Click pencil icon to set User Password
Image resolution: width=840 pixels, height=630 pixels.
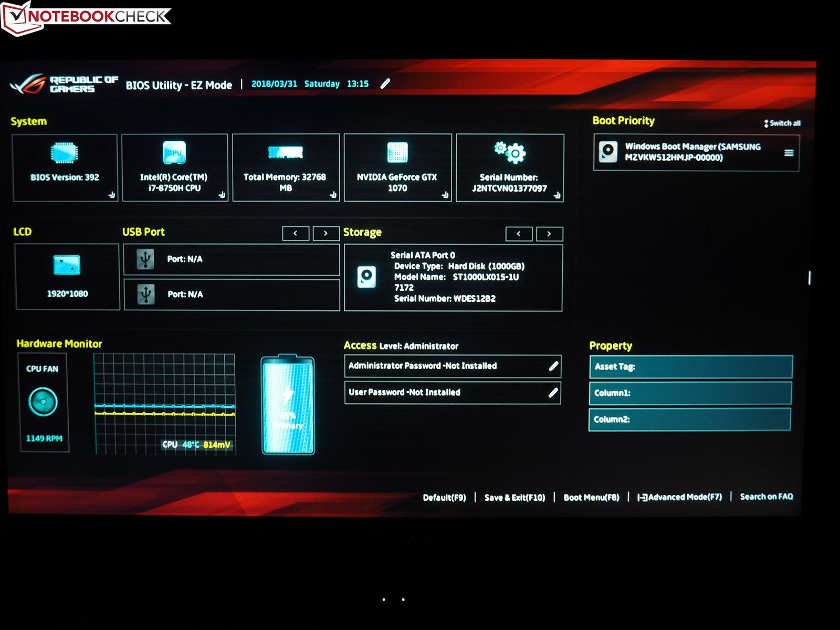coord(553,393)
